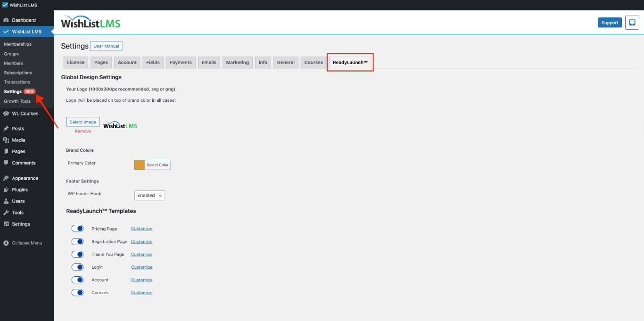The width and height of the screenshot is (644, 321).
Task: Open the inbox icon beside Support
Action: point(632,23)
